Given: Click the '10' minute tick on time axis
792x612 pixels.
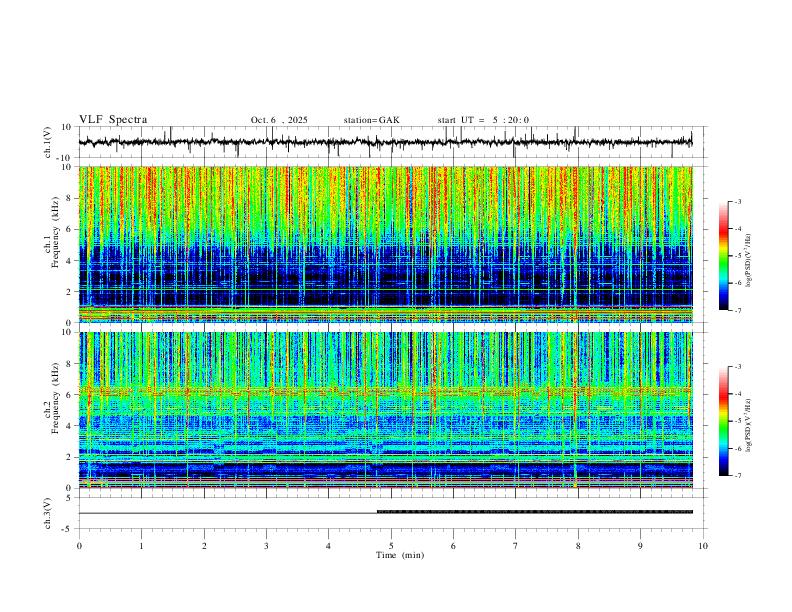Looking at the screenshot, I should click(703, 546).
